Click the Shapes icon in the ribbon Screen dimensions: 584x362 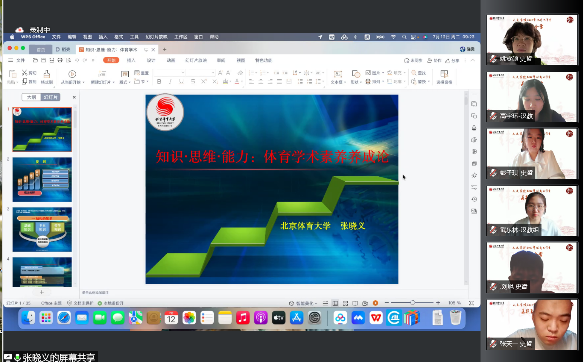pyautogui.click(x=355, y=73)
